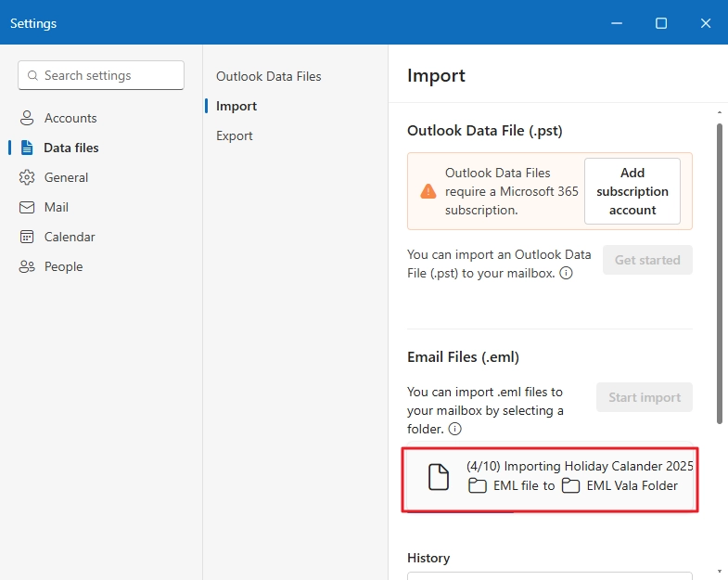Click the Get started button
The width and height of the screenshot is (728, 580).
click(x=647, y=260)
